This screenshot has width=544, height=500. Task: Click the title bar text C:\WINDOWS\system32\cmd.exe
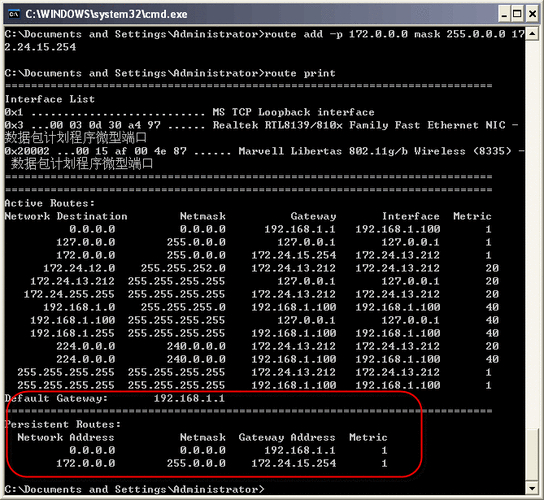click(x=106, y=14)
